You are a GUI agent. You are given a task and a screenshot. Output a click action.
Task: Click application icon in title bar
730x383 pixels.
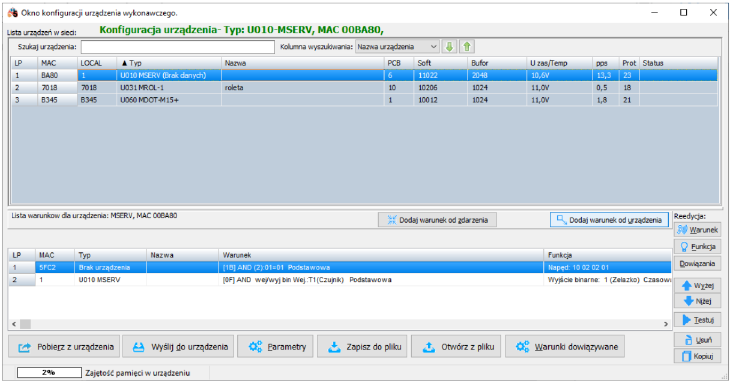pyautogui.click(x=13, y=13)
